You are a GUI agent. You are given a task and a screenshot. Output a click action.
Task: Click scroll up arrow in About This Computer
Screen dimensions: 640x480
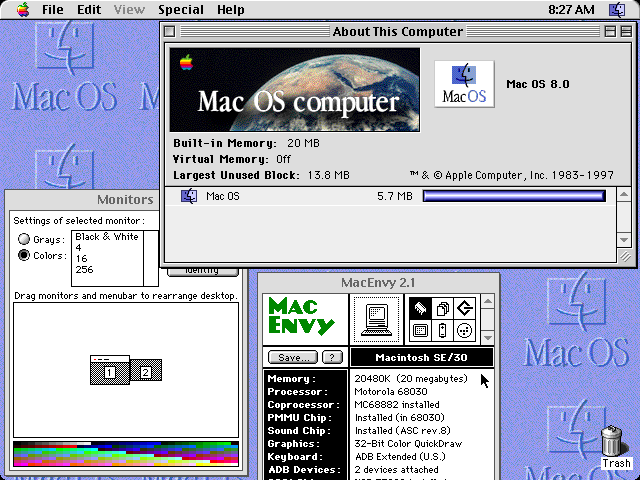624,195
